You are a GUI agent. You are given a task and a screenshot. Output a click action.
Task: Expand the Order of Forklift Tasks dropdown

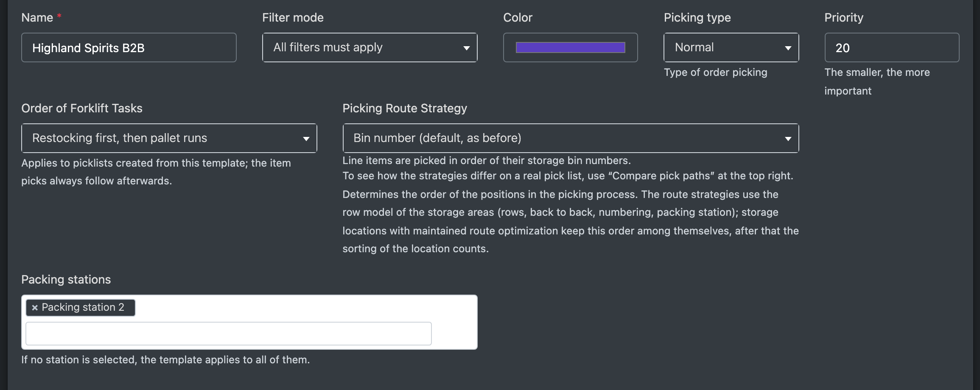(x=169, y=138)
